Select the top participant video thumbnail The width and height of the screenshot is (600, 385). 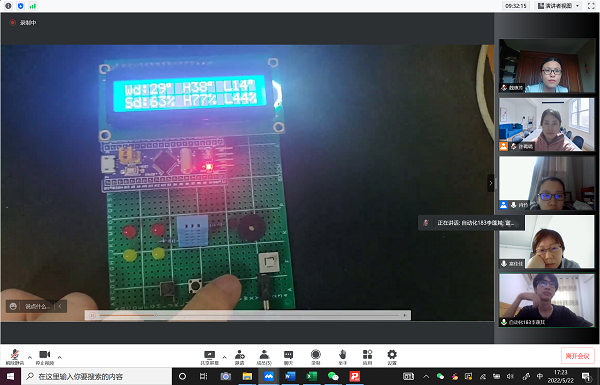(547, 65)
